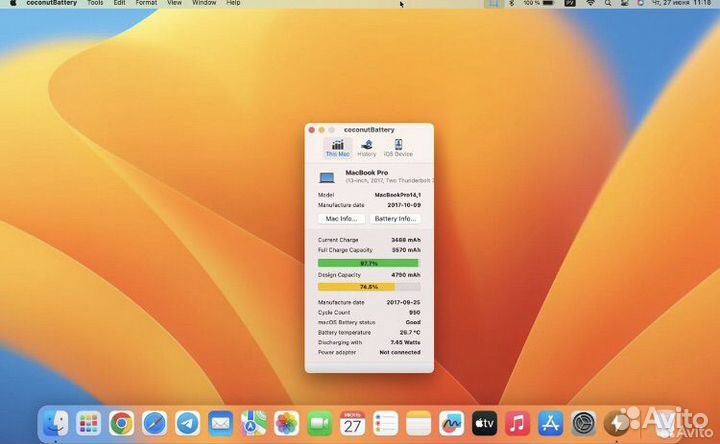This screenshot has width=720, height=444.
Task: Open Photos from the Dock
Action: click(287, 423)
